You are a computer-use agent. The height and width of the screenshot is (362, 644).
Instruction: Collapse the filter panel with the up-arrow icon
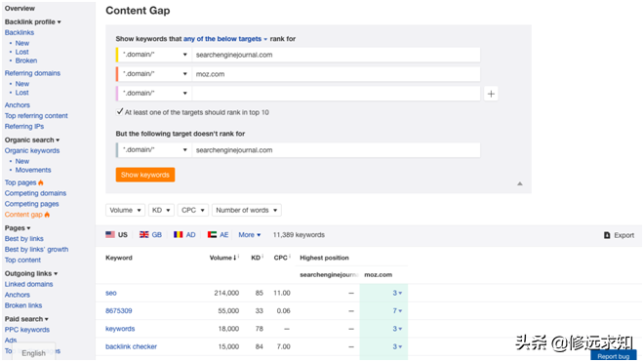[x=519, y=183]
